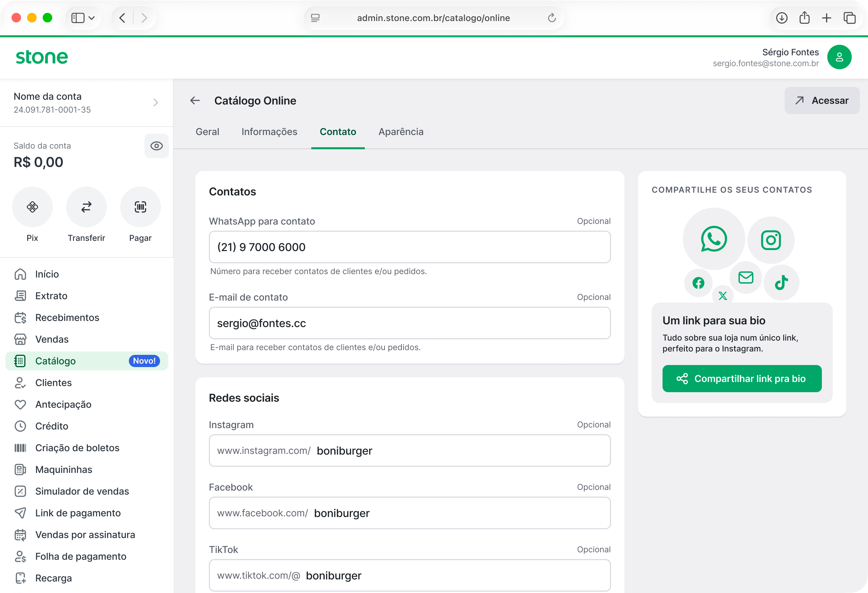
Task: Click the Pix icon button
Action: [32, 207]
